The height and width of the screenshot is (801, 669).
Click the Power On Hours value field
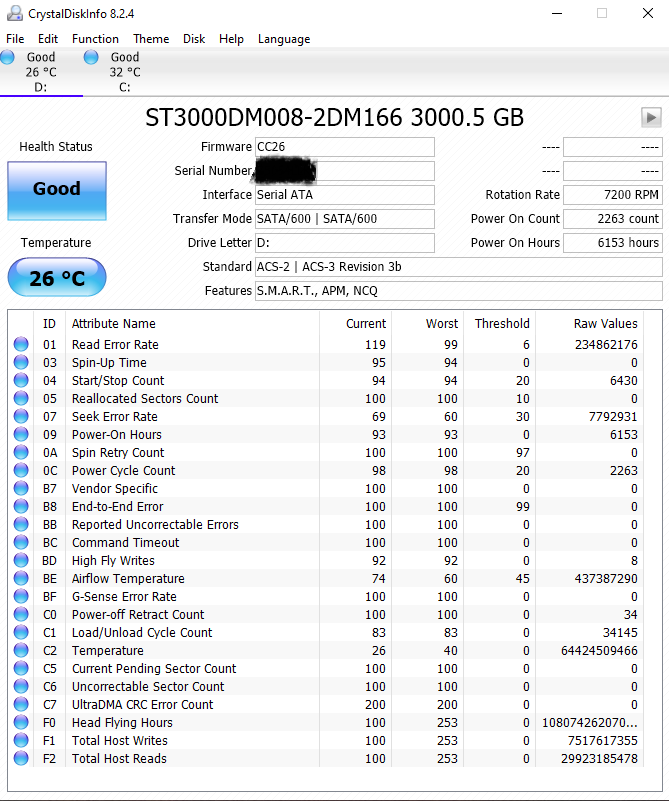point(613,243)
